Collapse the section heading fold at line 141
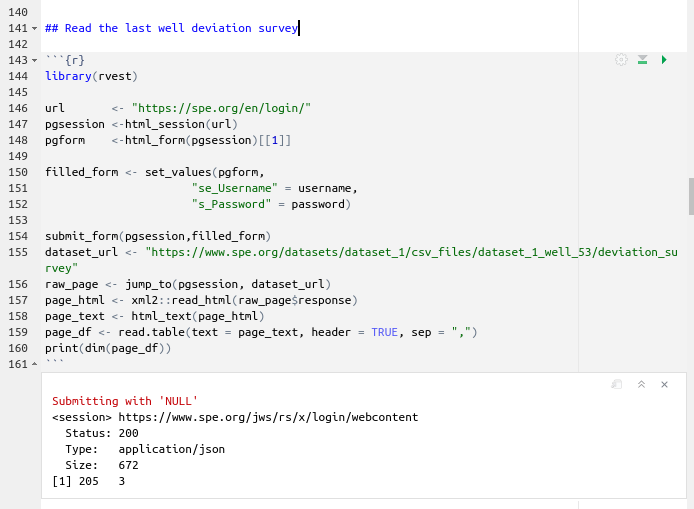This screenshot has height=509, width=694. (x=36, y=29)
